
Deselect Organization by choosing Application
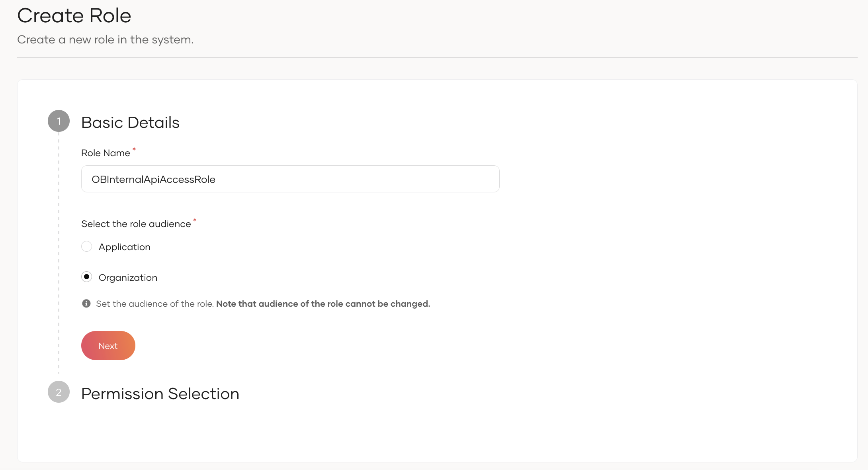click(86, 246)
